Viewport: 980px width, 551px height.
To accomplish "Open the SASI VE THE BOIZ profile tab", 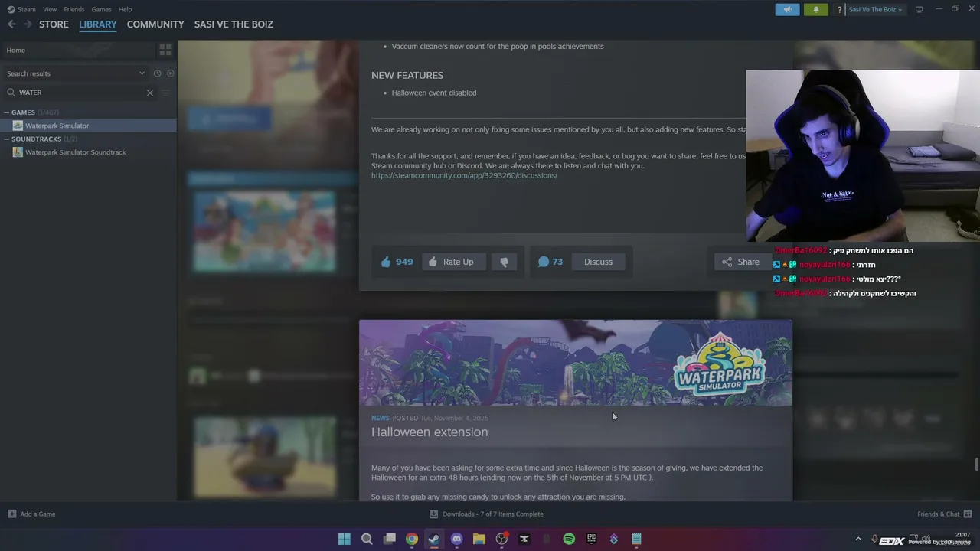I will click(234, 24).
